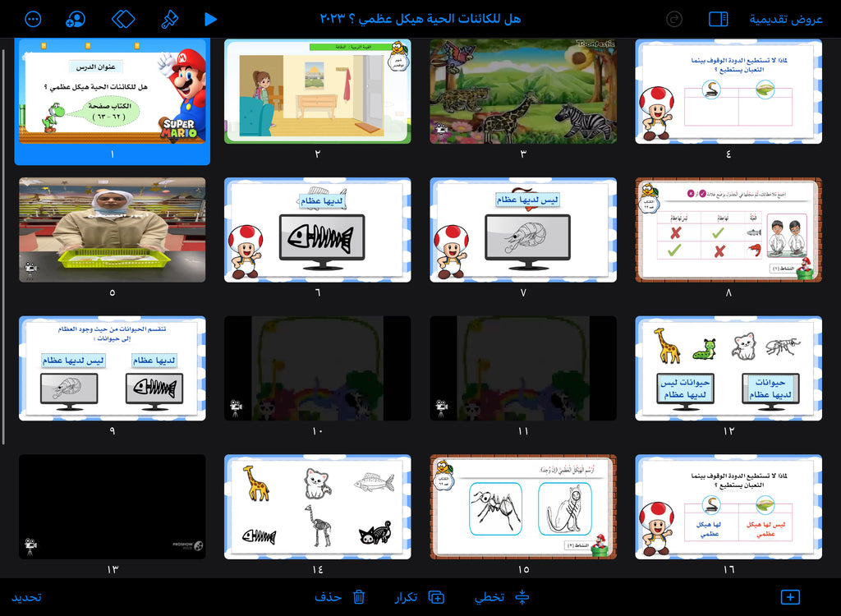Select slide 10 dark video thumbnail
Viewport: 841px width, 616px height.
pyautogui.click(x=318, y=368)
